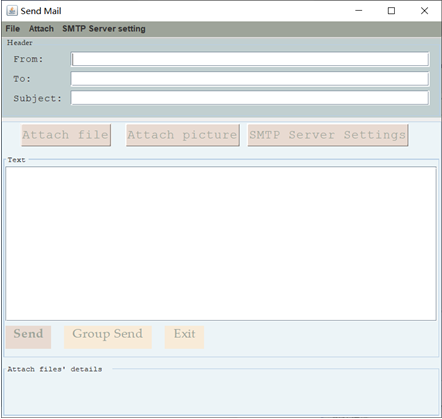The width and height of the screenshot is (442, 419).
Task: Click the "Subject:" label
Action: [x=38, y=99]
